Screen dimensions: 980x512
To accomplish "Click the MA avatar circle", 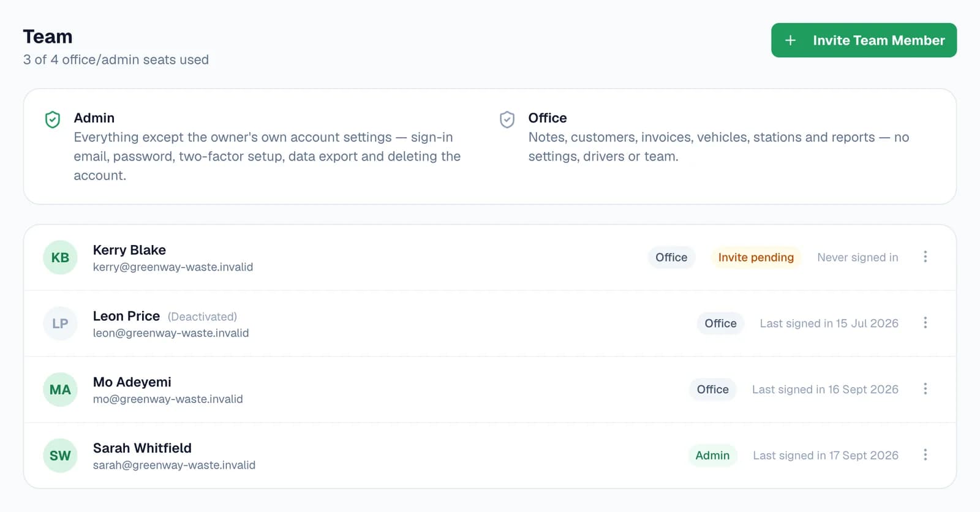I will (60, 390).
